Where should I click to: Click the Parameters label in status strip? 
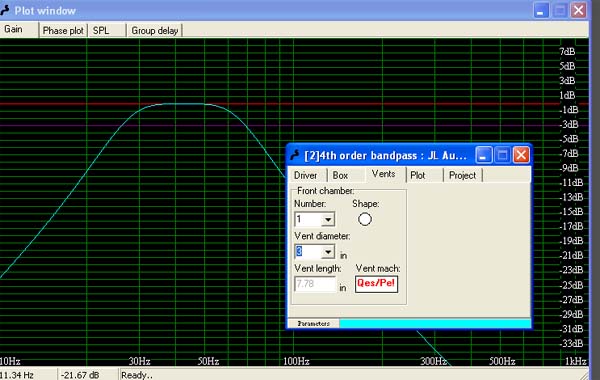[x=313, y=324]
